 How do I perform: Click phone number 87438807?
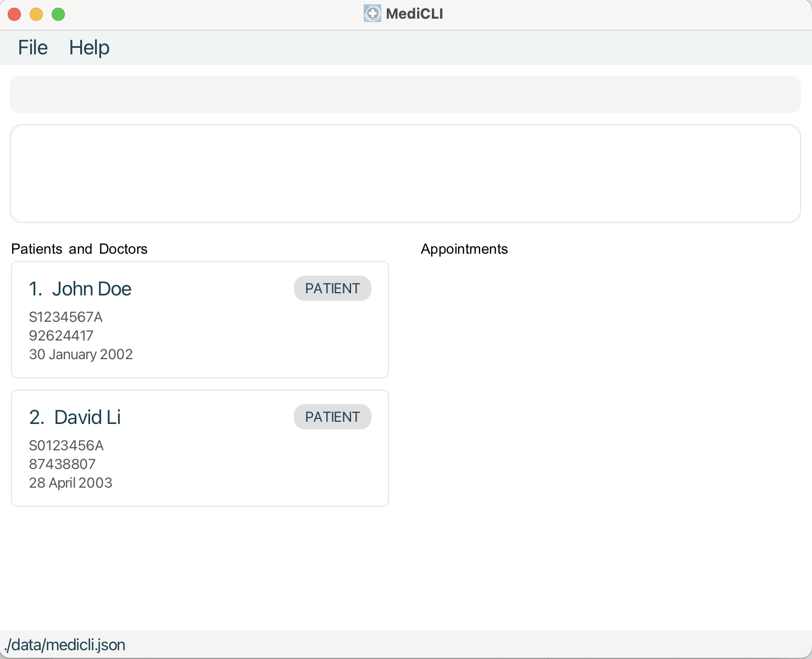click(62, 464)
